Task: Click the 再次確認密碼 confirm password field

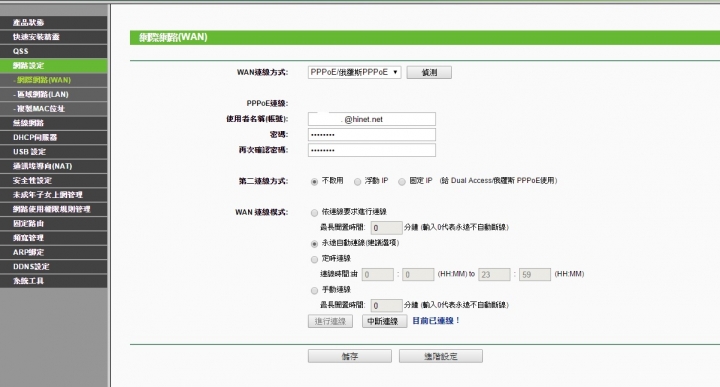Action: click(x=372, y=150)
